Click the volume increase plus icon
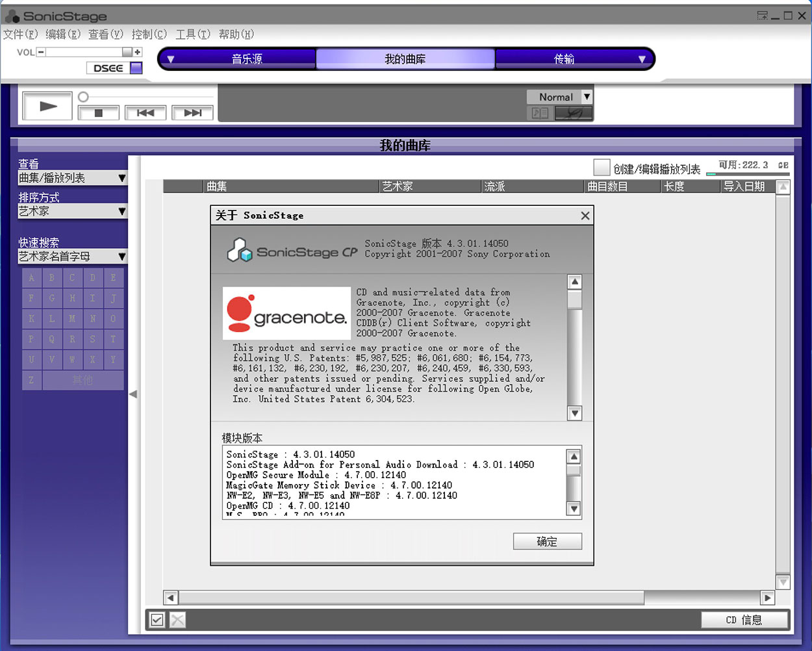The height and width of the screenshot is (651, 812). coord(137,52)
